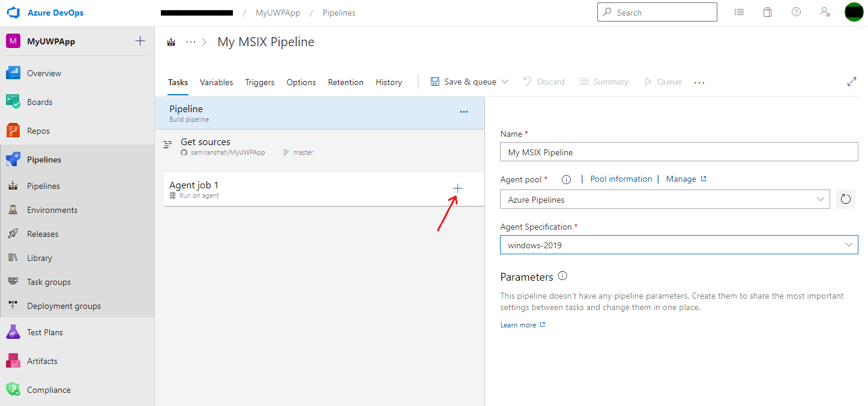This screenshot has width=868, height=406.
Task: Open more commands ellipsis in toolbar
Action: click(x=699, y=82)
